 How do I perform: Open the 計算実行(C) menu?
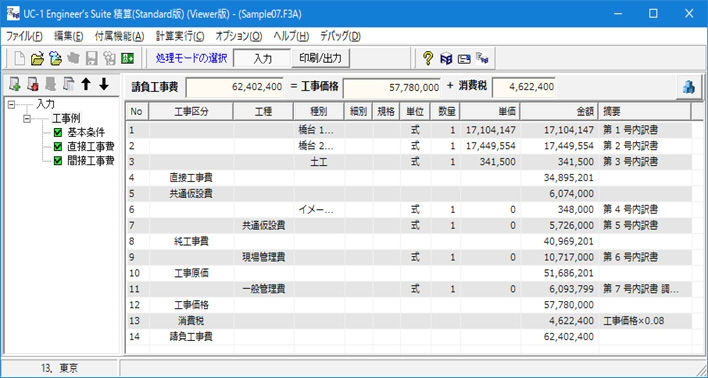(180, 36)
